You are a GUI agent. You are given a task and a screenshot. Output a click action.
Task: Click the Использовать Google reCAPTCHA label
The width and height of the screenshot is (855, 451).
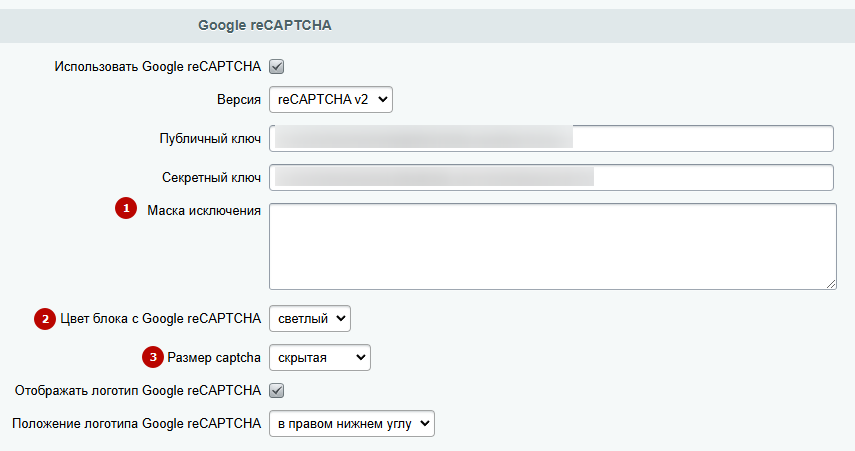click(x=158, y=67)
